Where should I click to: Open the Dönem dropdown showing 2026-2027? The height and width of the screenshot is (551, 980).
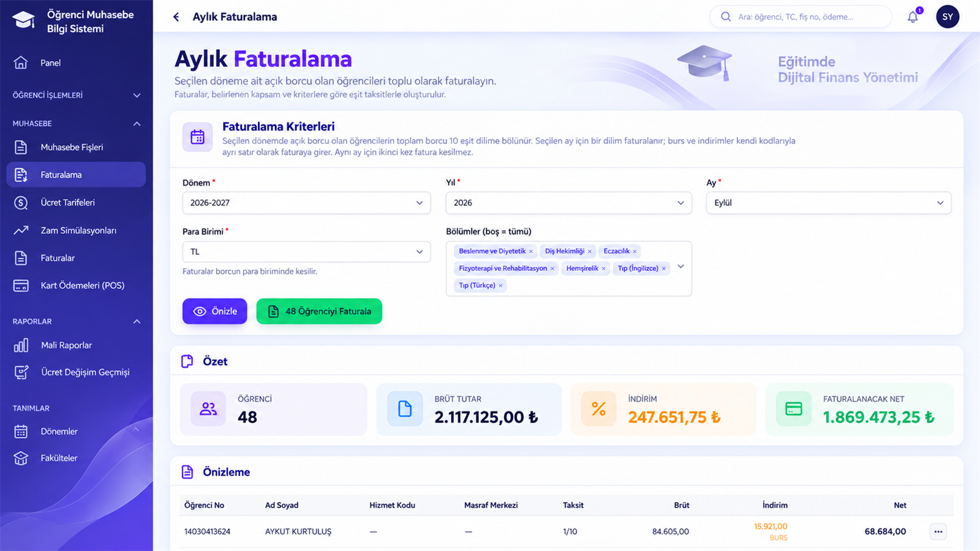pos(306,203)
